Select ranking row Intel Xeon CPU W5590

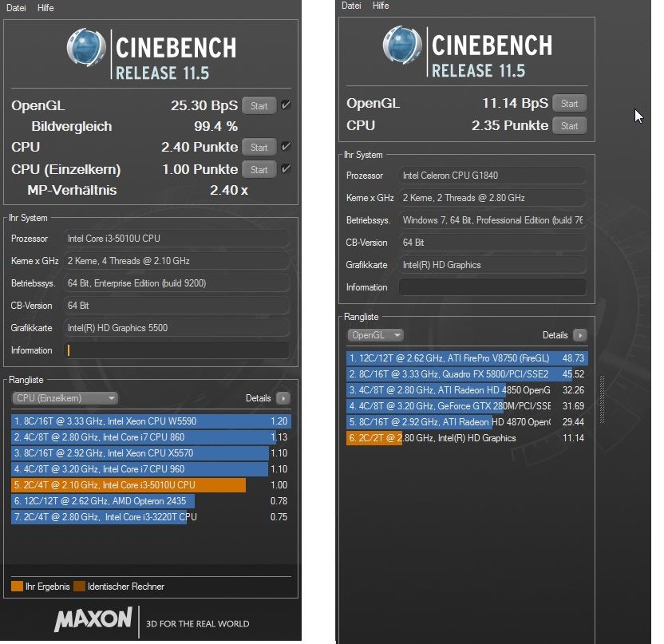(x=151, y=421)
